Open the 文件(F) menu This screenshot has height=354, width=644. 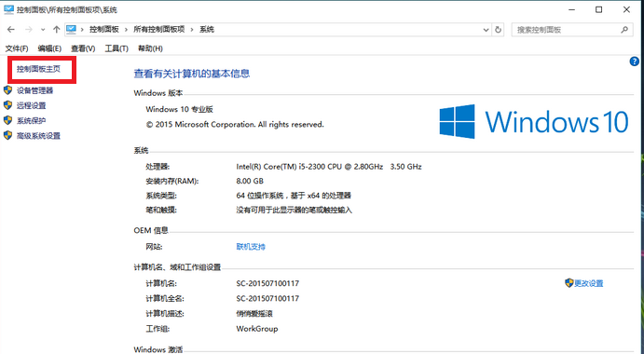[x=17, y=48]
